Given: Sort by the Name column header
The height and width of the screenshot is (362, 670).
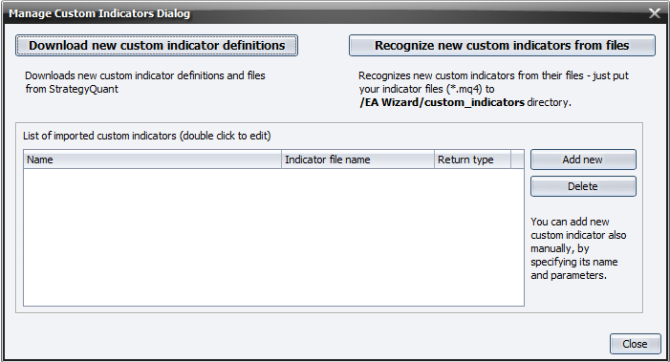Looking at the screenshot, I should point(153,159).
